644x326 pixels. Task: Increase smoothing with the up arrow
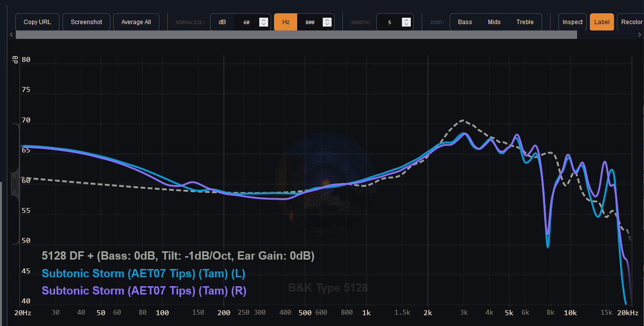(x=406, y=19)
